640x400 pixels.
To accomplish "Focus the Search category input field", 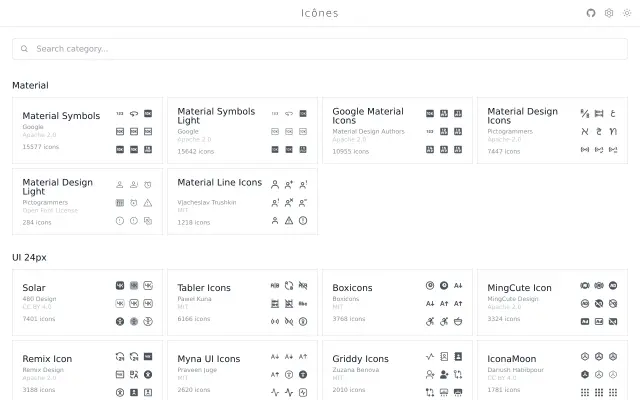I will click(x=320, y=49).
